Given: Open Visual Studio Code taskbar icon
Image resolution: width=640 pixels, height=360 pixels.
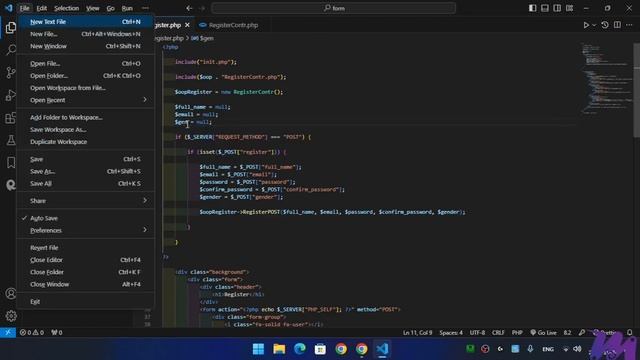Looking at the screenshot, I should [x=382, y=349].
